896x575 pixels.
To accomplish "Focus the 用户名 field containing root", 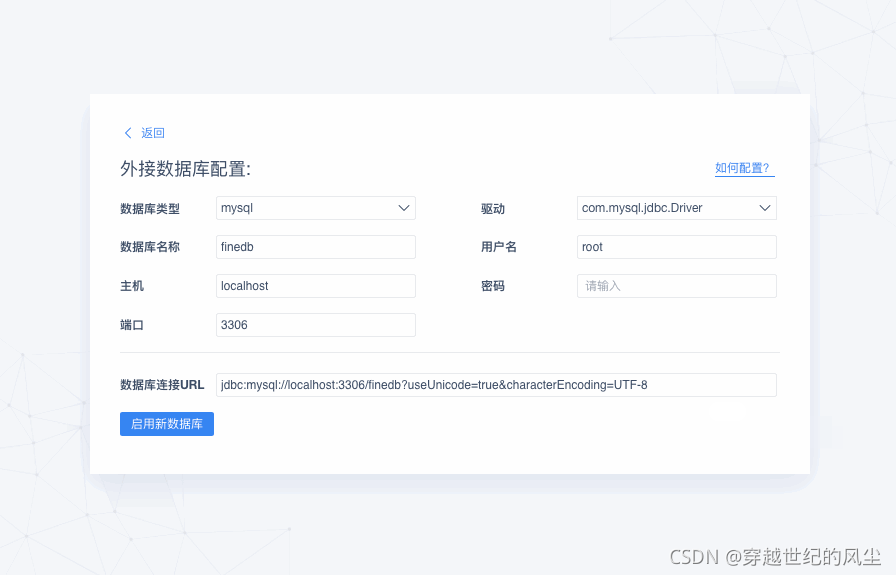I will tap(677, 247).
